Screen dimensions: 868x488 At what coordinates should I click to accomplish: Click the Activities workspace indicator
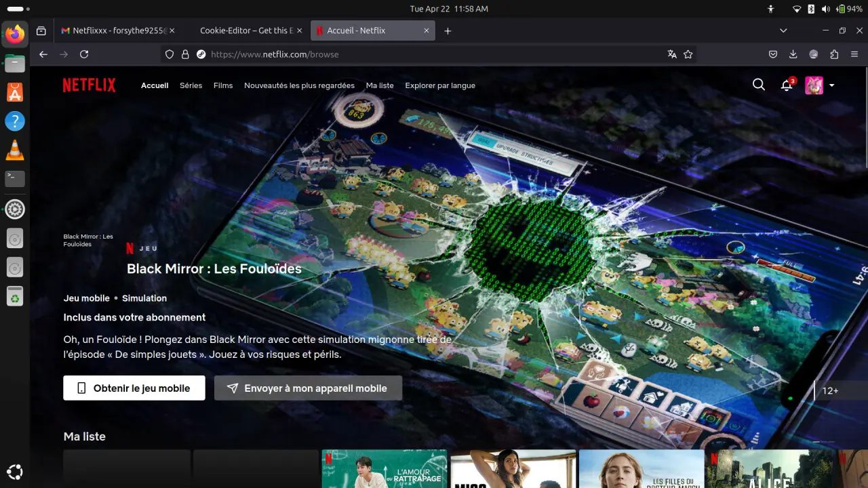click(x=18, y=9)
